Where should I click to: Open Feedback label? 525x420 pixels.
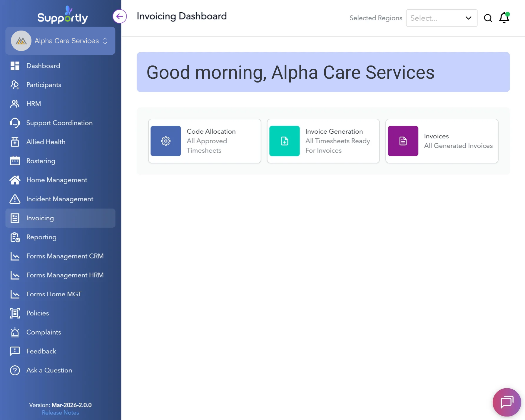click(x=41, y=351)
